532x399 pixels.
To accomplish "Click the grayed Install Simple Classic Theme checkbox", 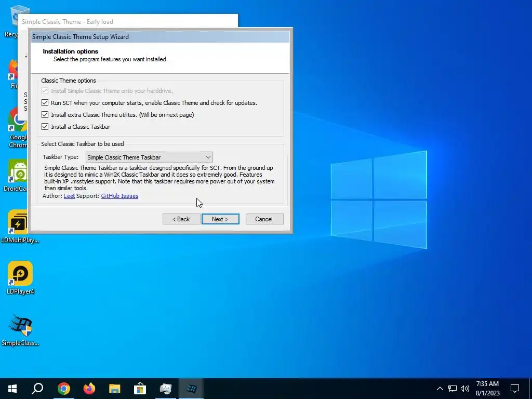I will pos(45,90).
